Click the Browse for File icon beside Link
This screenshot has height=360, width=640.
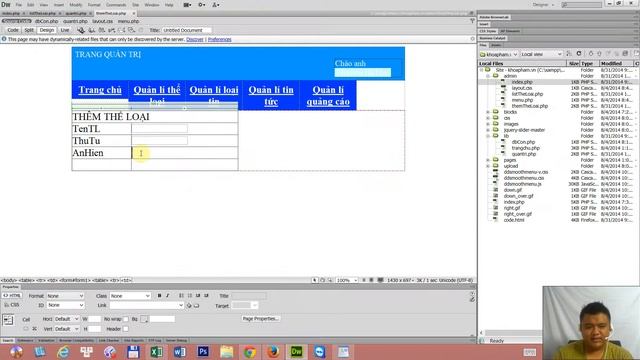[x=196, y=305]
